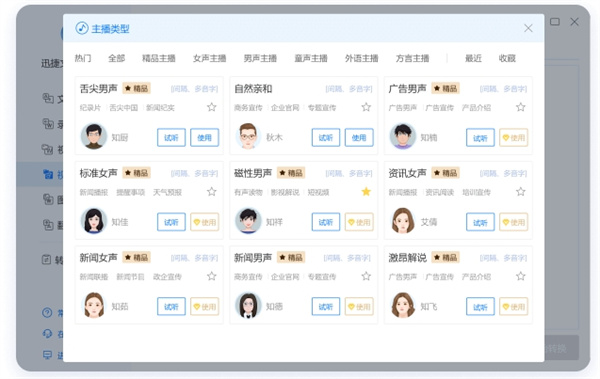Click 使用 on the 新闻男声 card

359,307
